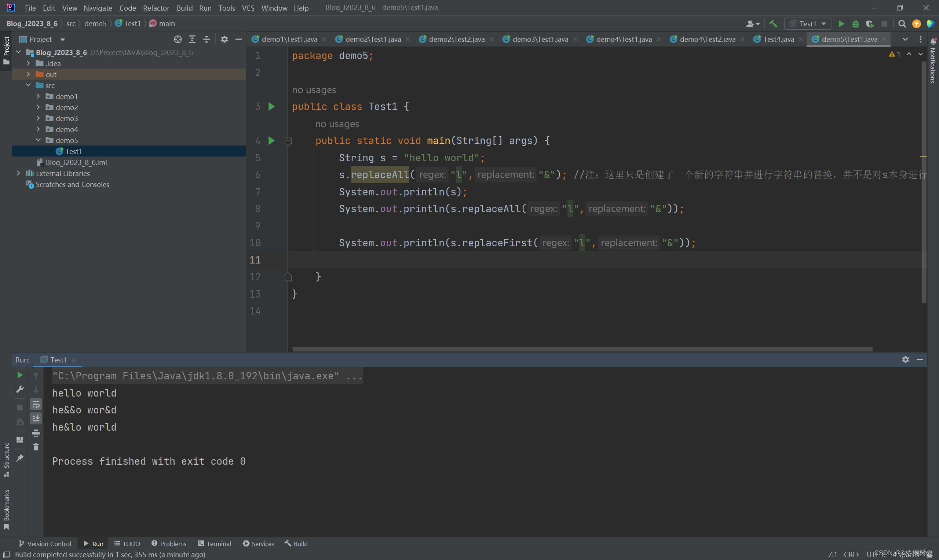Collapse all in Project panel
This screenshot has width=939, height=560.
[x=207, y=39]
